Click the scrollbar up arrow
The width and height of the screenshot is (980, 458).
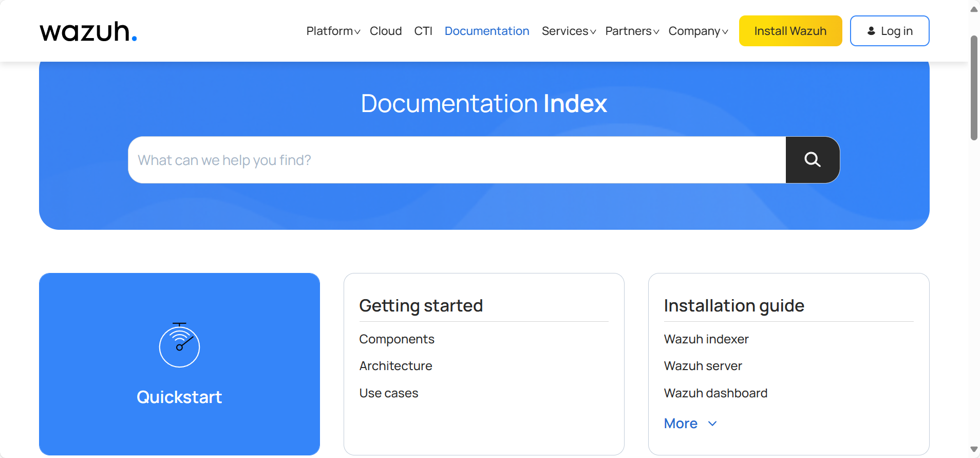coord(974,9)
